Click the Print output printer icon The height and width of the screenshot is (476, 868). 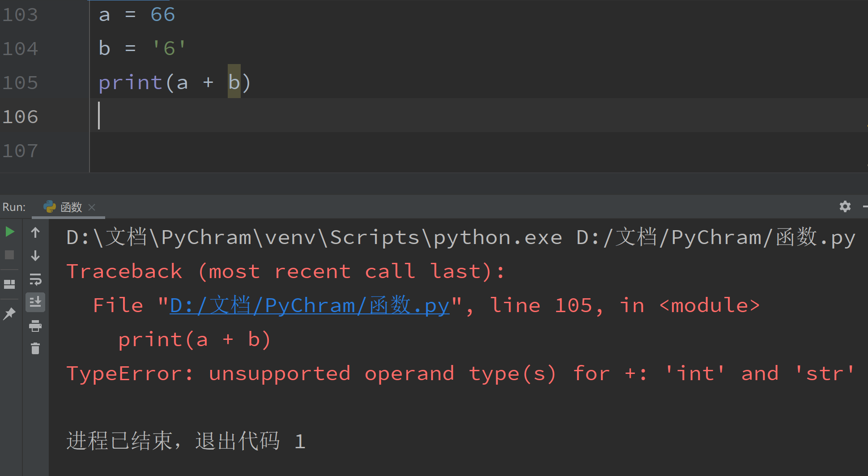point(35,326)
